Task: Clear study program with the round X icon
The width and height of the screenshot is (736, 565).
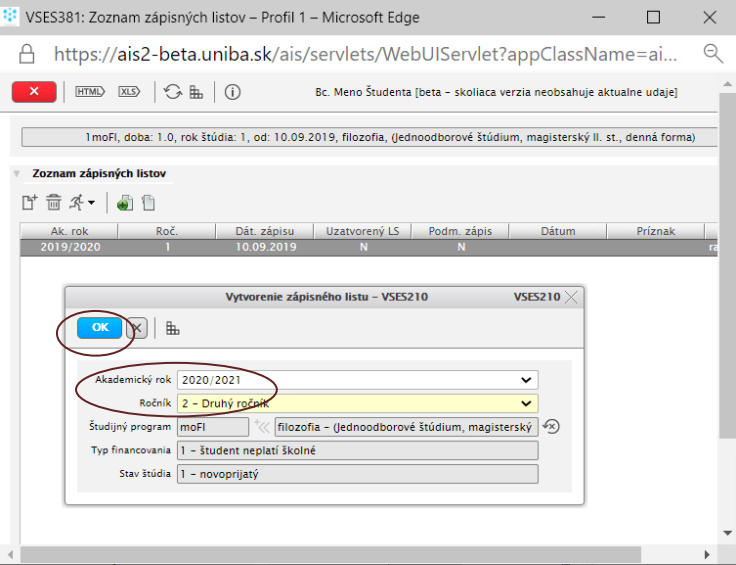Action: click(x=551, y=427)
